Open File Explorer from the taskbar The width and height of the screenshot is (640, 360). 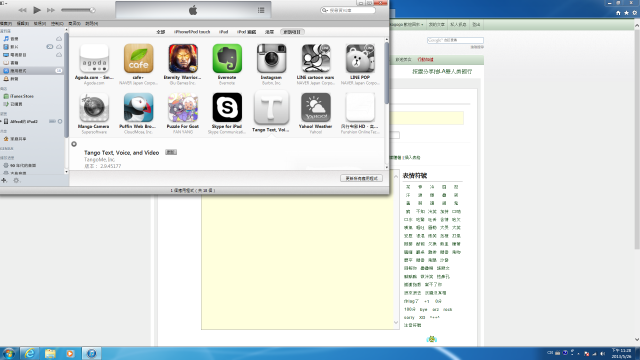[x=50, y=353]
